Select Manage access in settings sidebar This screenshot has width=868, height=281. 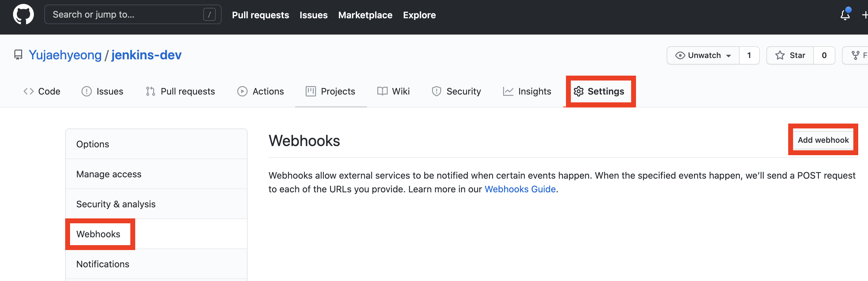[156, 174]
